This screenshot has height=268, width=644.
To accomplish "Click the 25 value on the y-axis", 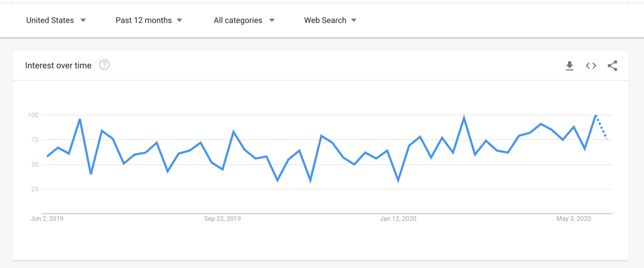I will (35, 189).
